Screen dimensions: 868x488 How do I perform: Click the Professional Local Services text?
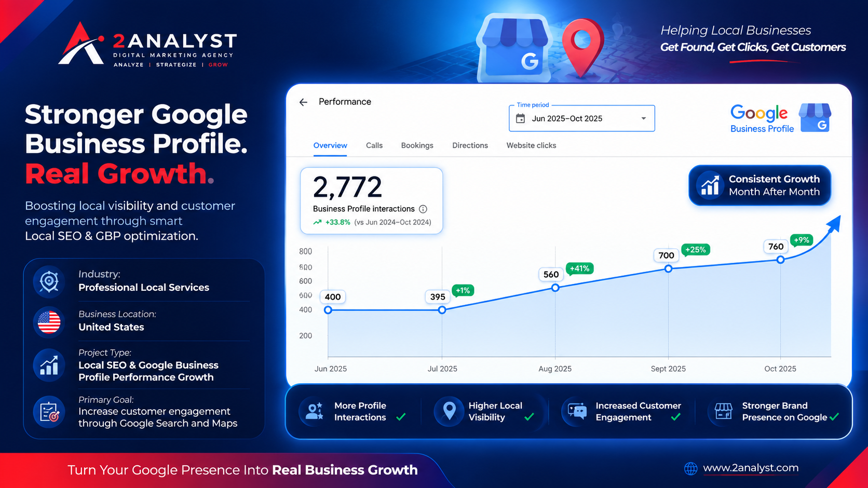[x=144, y=288]
